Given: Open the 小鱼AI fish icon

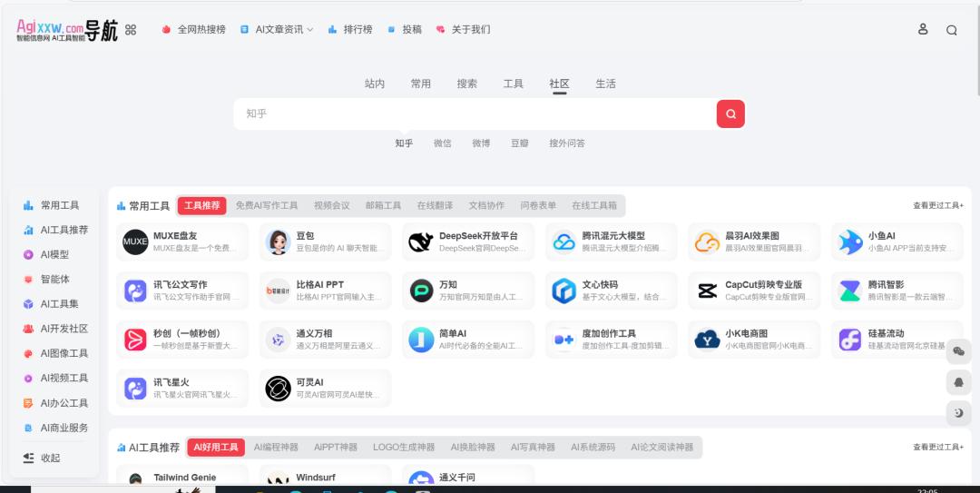Looking at the screenshot, I should pyautogui.click(x=850, y=242).
